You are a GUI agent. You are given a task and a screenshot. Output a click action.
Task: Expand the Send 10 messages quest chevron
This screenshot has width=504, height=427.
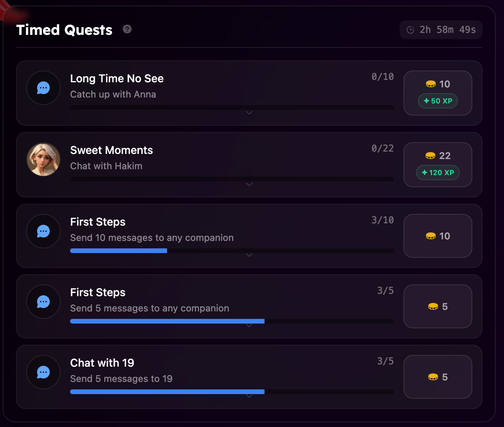pos(249,255)
